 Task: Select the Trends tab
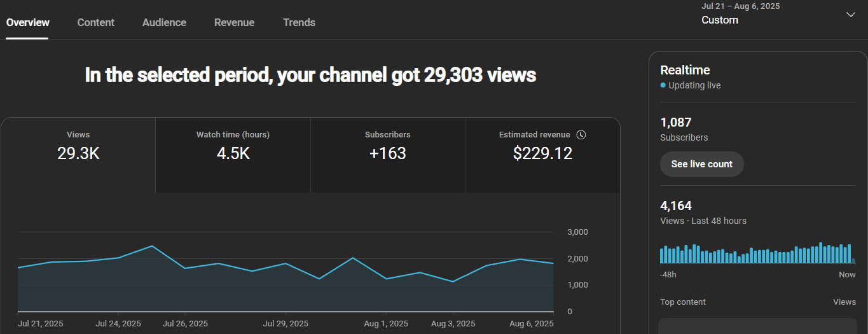(x=299, y=22)
